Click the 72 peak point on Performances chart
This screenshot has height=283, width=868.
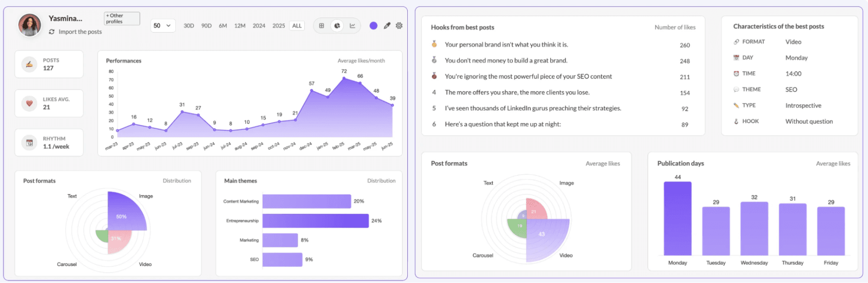(344, 78)
